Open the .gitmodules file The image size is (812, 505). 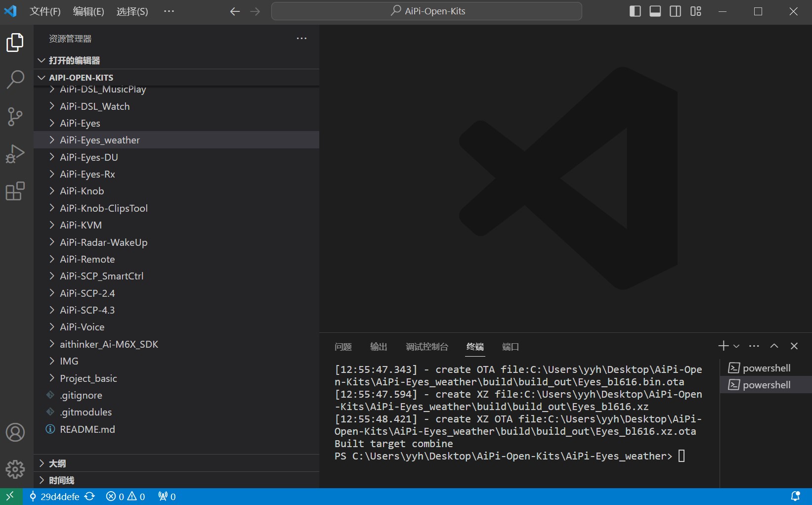176,412
